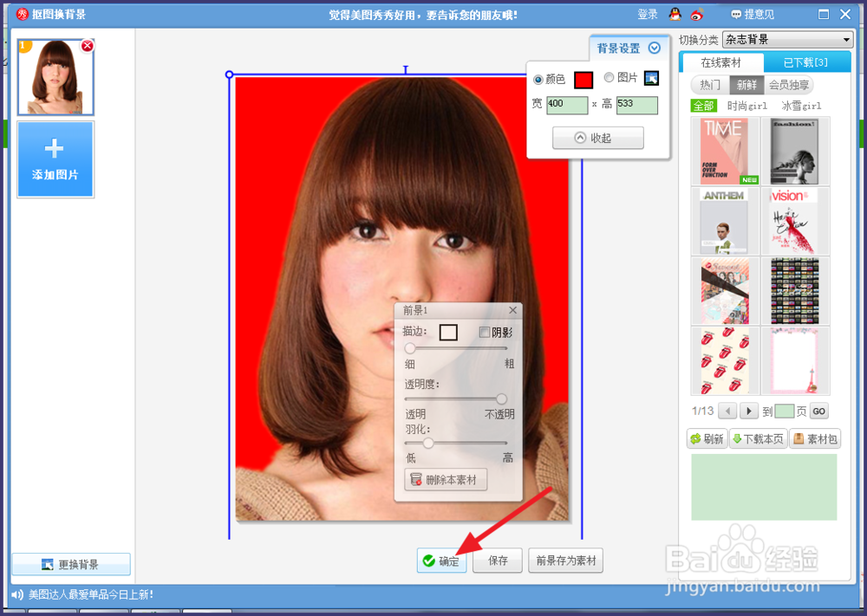Select the 颜色 color radio button
Screen dimensions: 867x616
coord(538,80)
